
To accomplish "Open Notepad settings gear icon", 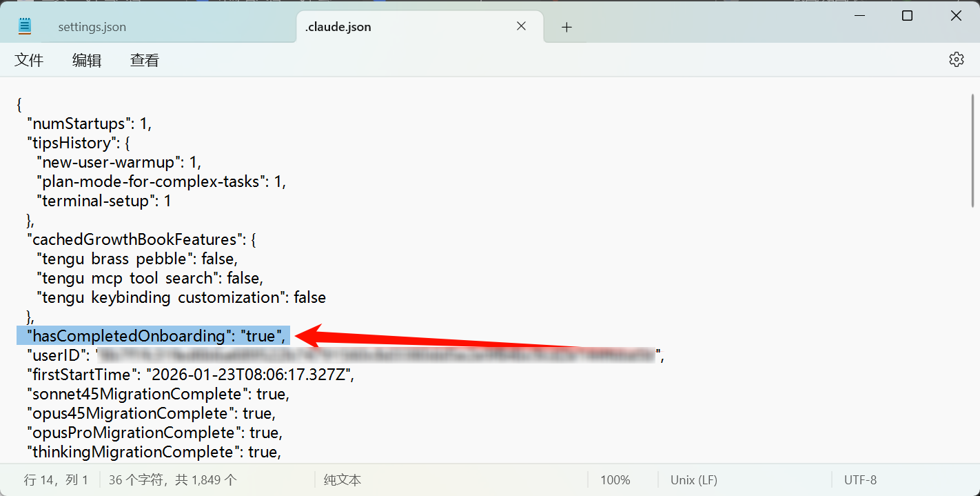I will [x=956, y=59].
